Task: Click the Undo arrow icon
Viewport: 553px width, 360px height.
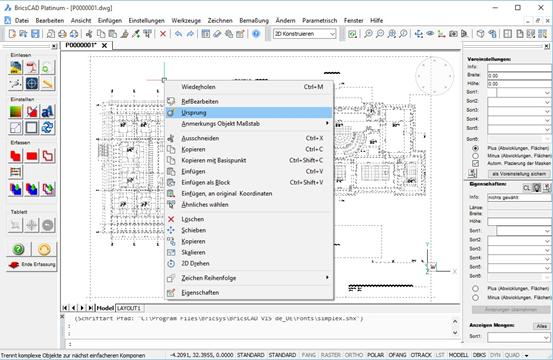Action: coord(178,34)
